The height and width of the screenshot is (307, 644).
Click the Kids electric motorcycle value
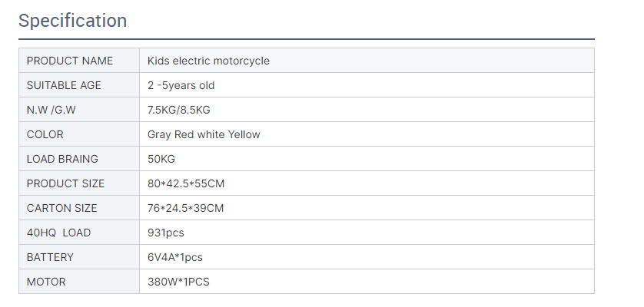click(x=208, y=61)
